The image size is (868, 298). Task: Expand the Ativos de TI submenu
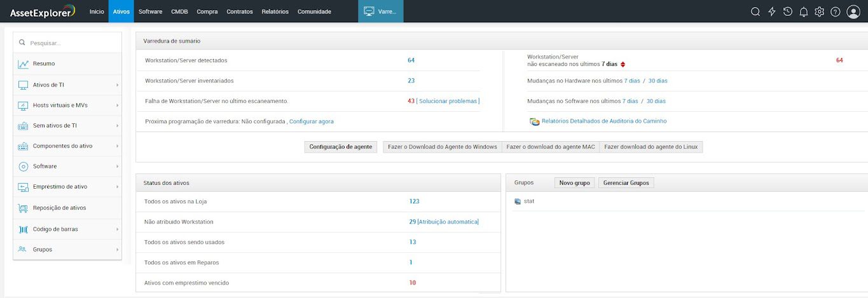pyautogui.click(x=118, y=85)
